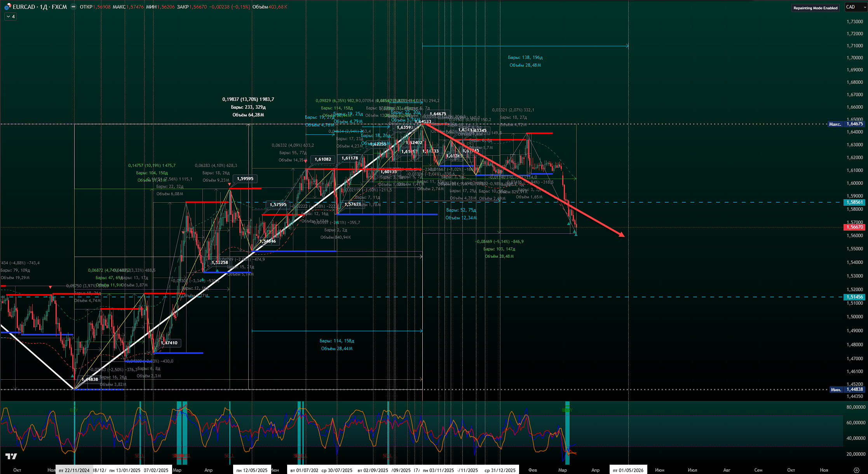Select the Мин. 1,44838 price label
Image resolution: width=868 pixels, height=474 pixels.
[847, 389]
